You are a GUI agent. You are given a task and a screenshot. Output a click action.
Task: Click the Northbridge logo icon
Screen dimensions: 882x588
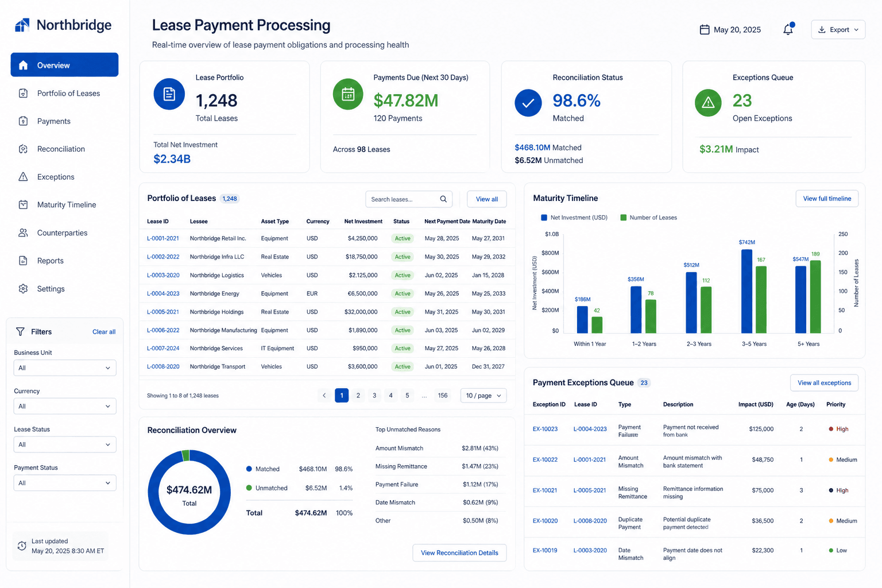click(22, 25)
